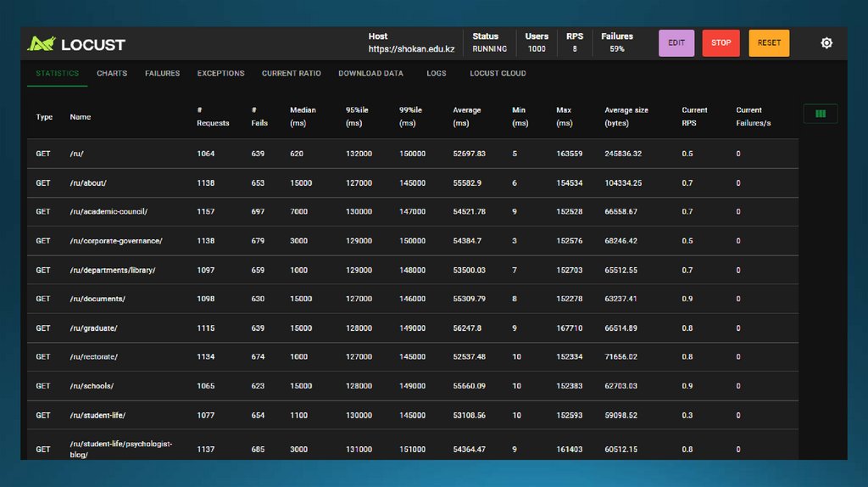Switch to the Charts tab

coord(112,74)
